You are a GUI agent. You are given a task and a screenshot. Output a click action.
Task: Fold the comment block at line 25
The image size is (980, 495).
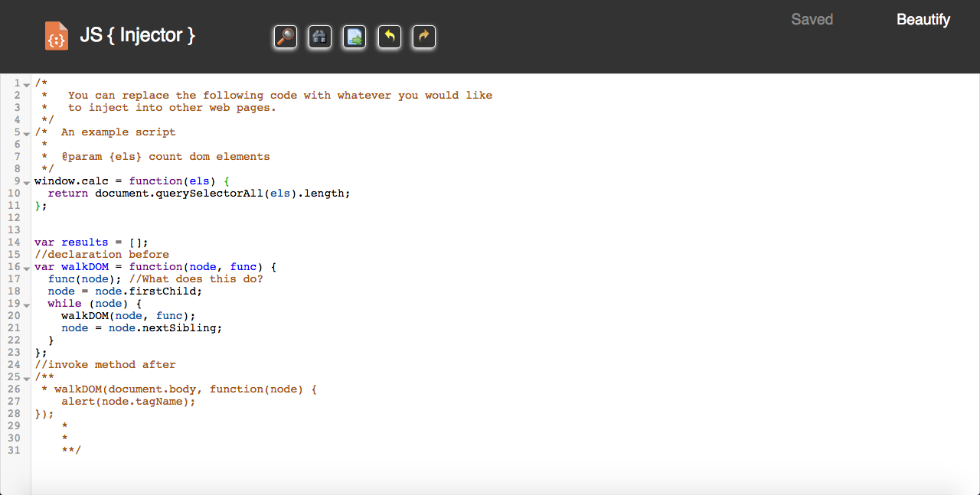(26, 377)
